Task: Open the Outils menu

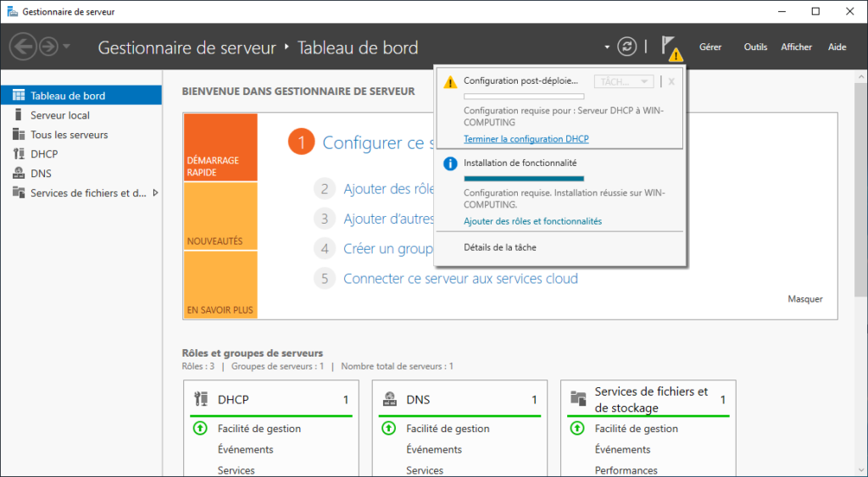Action: [755, 47]
